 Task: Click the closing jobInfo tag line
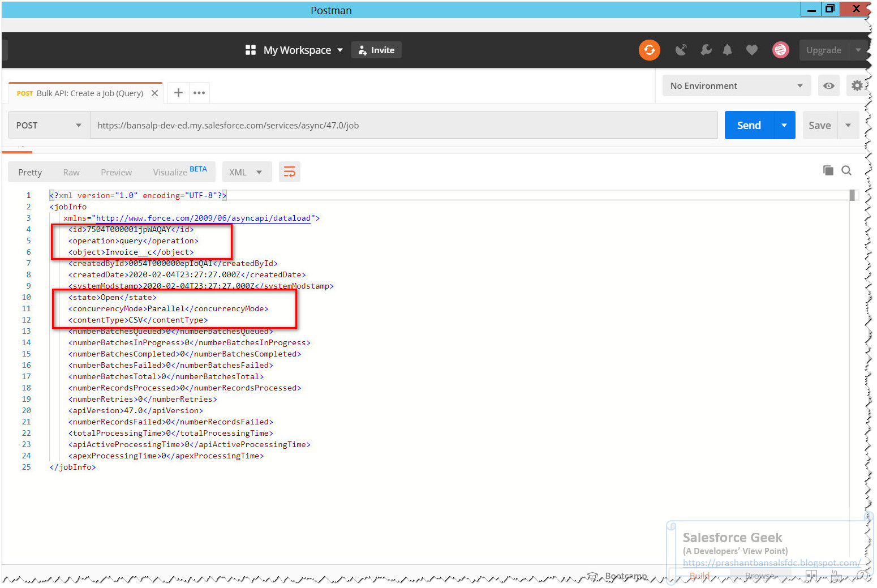72,467
